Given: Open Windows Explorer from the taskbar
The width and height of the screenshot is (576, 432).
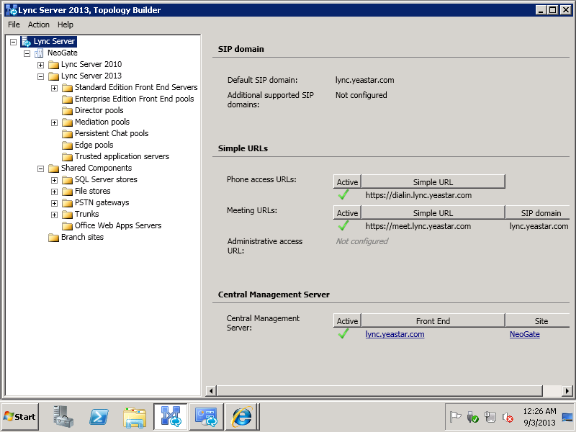Looking at the screenshot, I should click(134, 417).
